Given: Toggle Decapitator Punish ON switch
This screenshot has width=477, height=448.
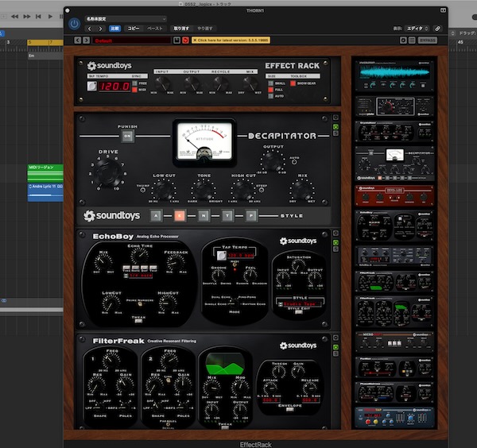Looking at the screenshot, I should [127, 136].
